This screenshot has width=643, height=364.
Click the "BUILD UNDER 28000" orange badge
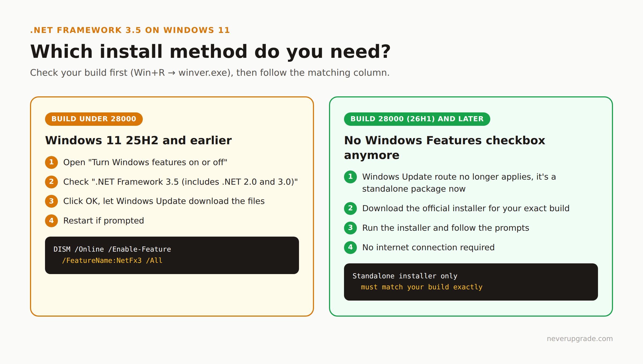pos(94,119)
